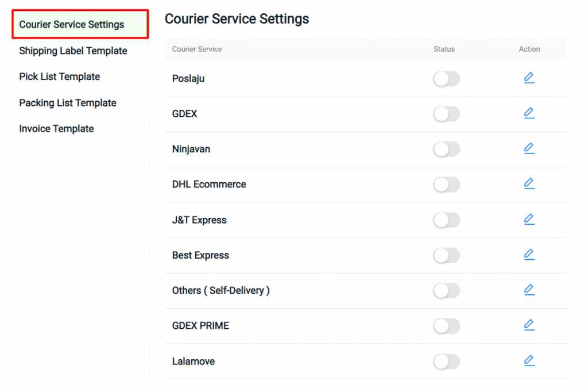Enable the Poslaju status switch
Viewport: 588px width, 392px height.
pyautogui.click(x=446, y=79)
